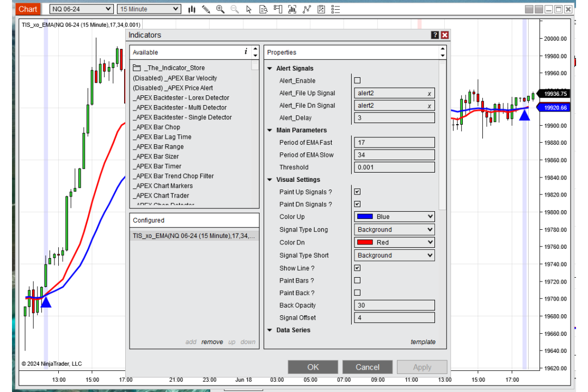Image resolution: width=588 pixels, height=392 pixels.
Task: Open the Signal Type Short dropdown
Action: click(394, 255)
